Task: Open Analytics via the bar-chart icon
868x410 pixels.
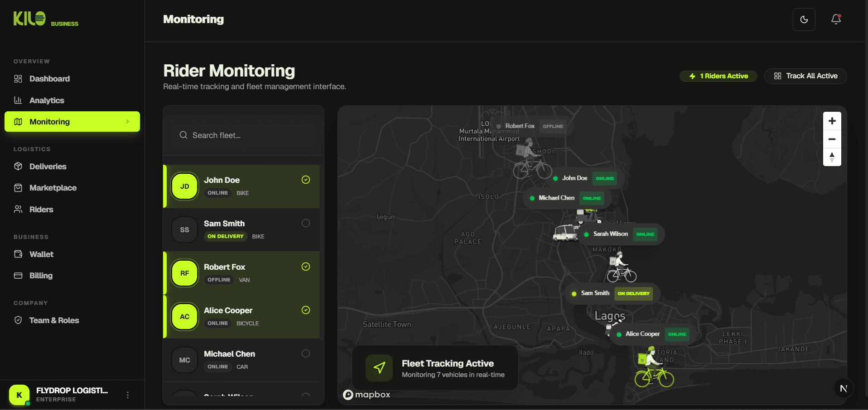Action: (18, 100)
